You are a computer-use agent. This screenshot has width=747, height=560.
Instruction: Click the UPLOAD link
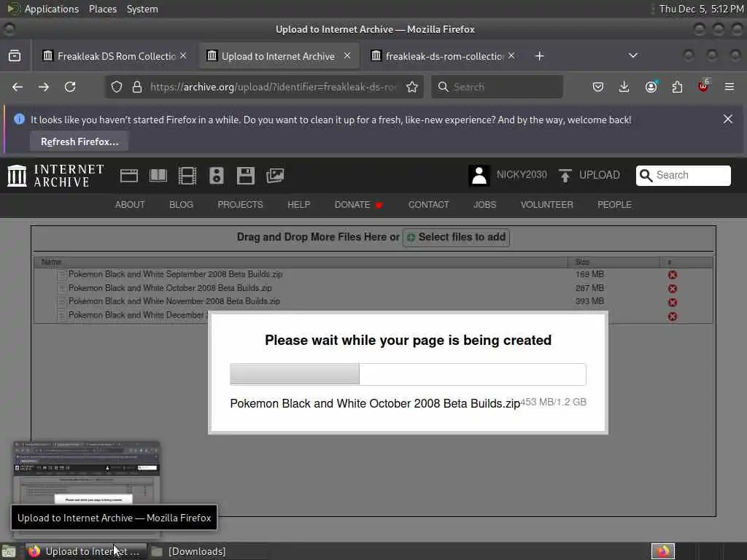tap(589, 175)
